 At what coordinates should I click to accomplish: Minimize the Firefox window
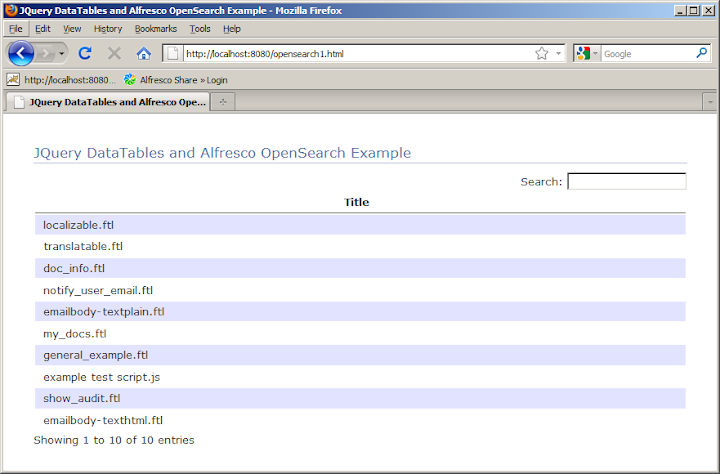[681, 11]
